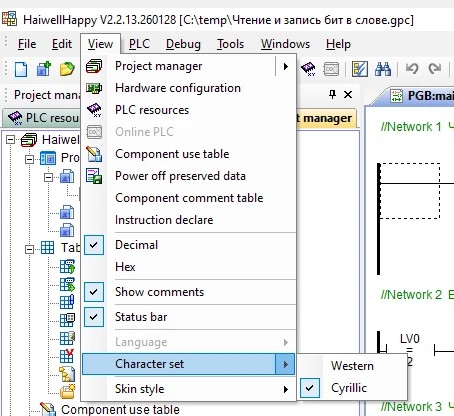Select the dashed cursor cell in Network 1
Viewport: 454px width, 416px height.
click(410, 191)
